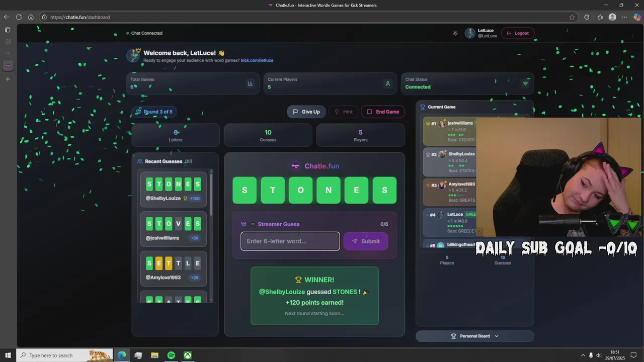
Task: Open the Windows Start menu
Action: click(x=8, y=355)
